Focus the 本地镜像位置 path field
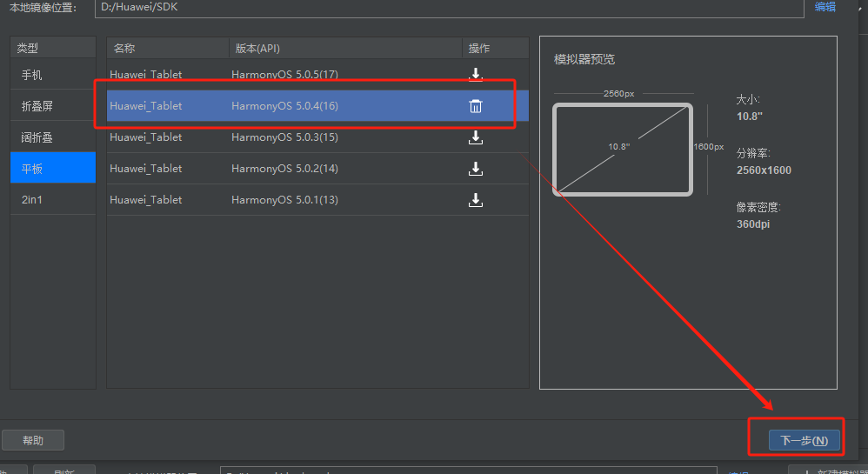 point(435,7)
